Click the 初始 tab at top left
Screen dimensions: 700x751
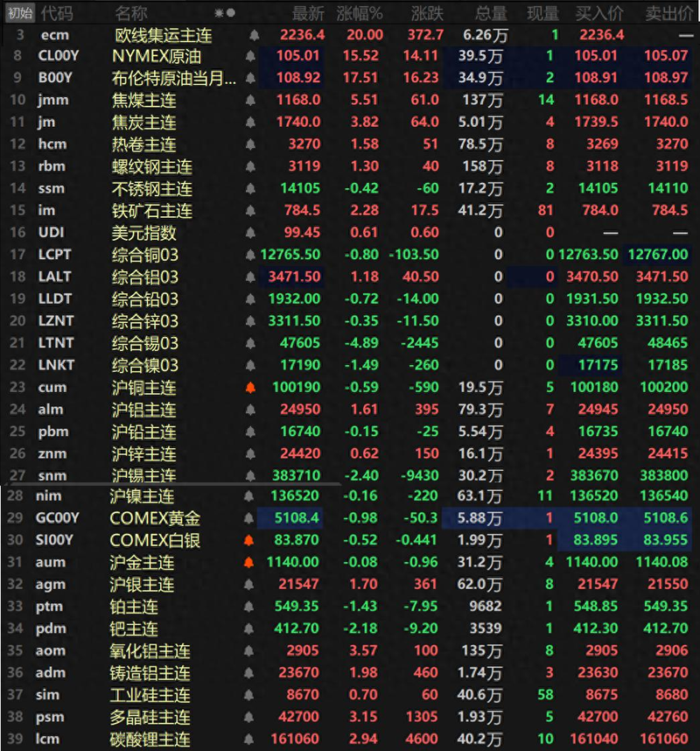(19, 13)
